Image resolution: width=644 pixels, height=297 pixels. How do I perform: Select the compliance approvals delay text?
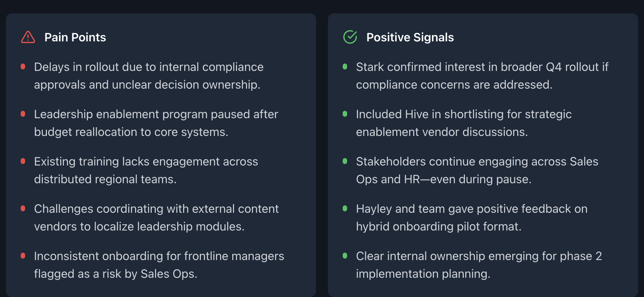point(149,76)
